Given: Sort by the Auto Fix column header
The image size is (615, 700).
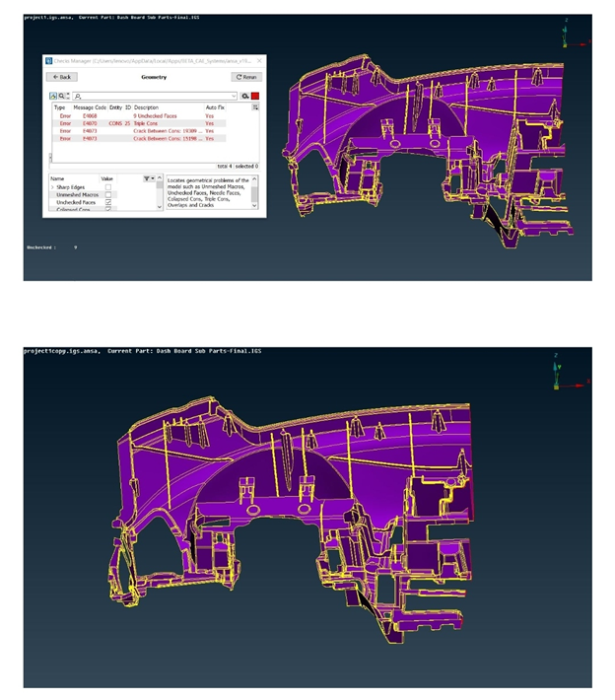Looking at the screenshot, I should (215, 107).
